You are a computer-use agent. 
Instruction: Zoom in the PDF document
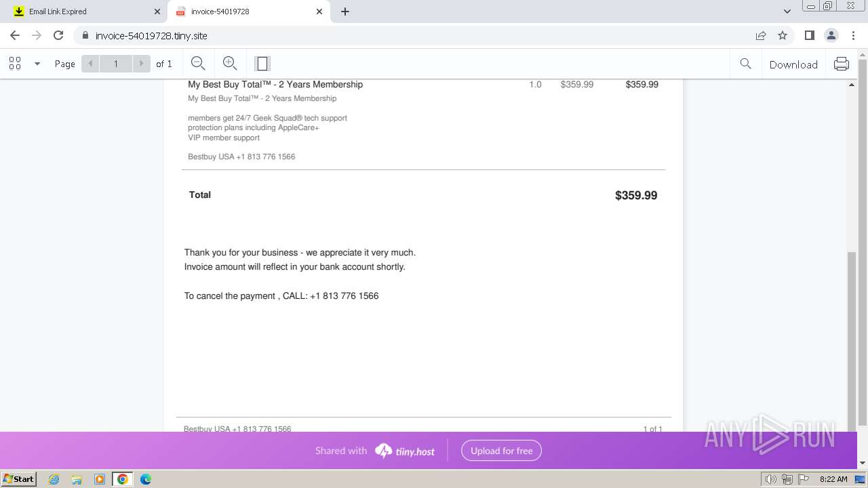[230, 64]
